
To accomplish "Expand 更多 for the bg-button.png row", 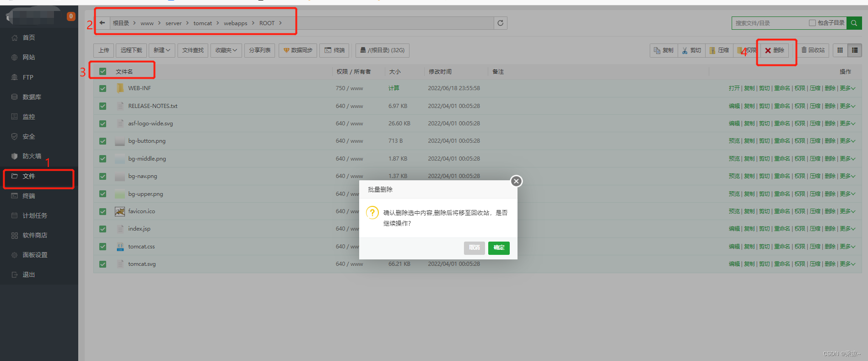I will 847,141.
